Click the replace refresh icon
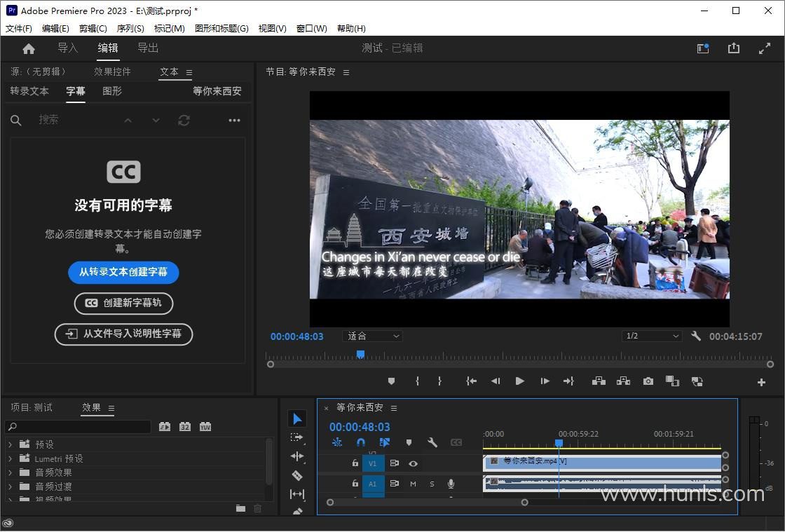Viewport: 785px width, 532px height. (184, 120)
